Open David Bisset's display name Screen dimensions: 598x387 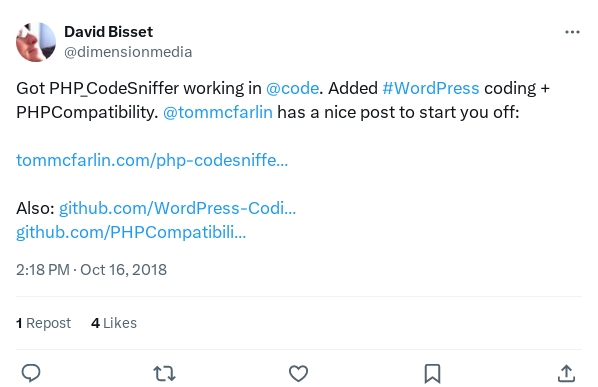pyautogui.click(x=108, y=32)
